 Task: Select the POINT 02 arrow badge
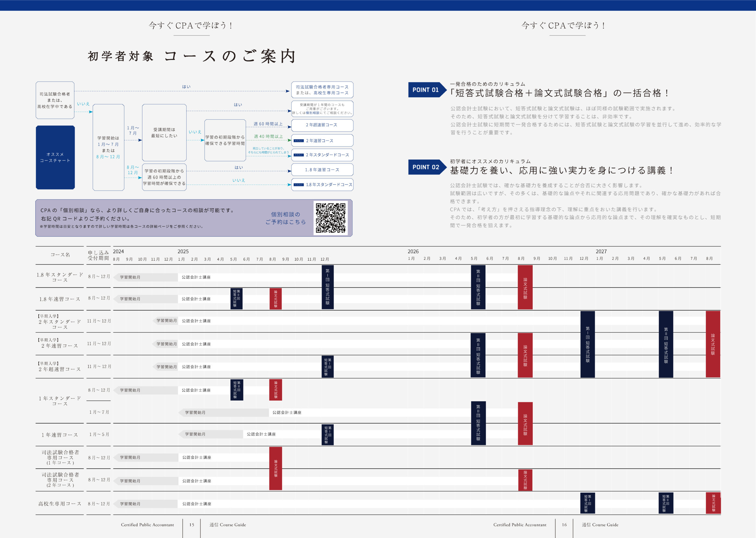pos(427,167)
